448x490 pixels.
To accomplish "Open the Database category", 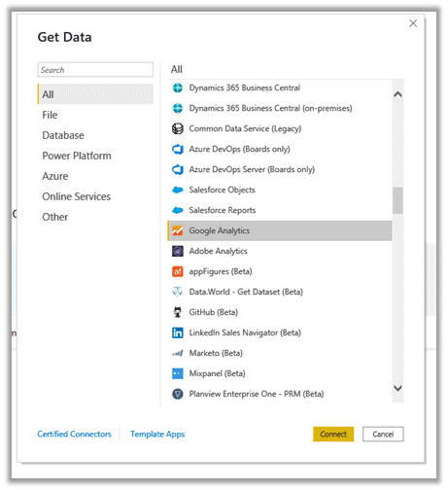I will point(63,135).
